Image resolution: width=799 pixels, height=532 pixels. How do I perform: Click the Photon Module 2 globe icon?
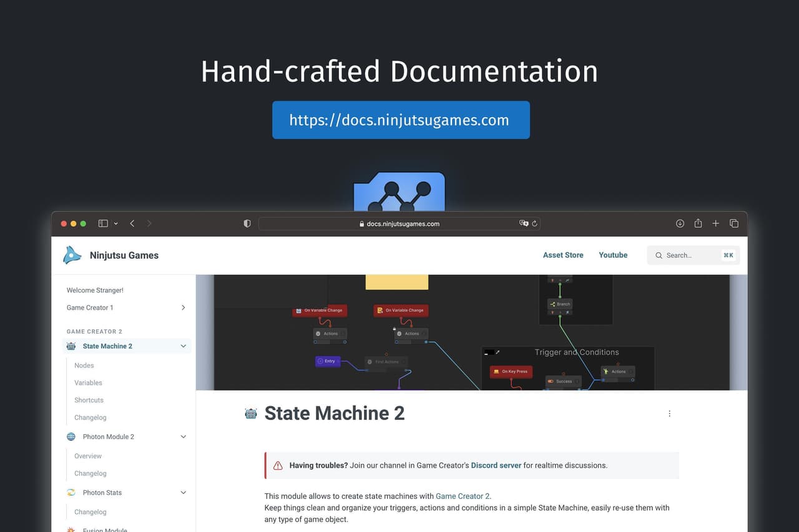click(x=71, y=437)
